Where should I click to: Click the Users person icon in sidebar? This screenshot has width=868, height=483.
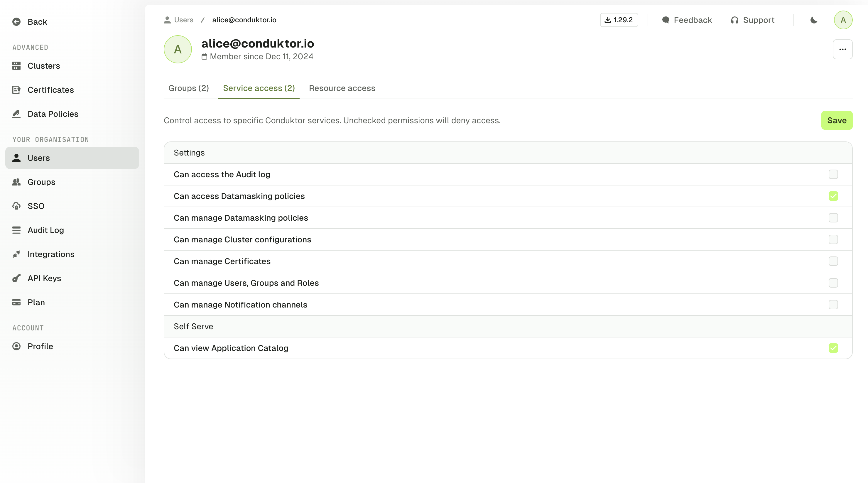[x=16, y=158]
